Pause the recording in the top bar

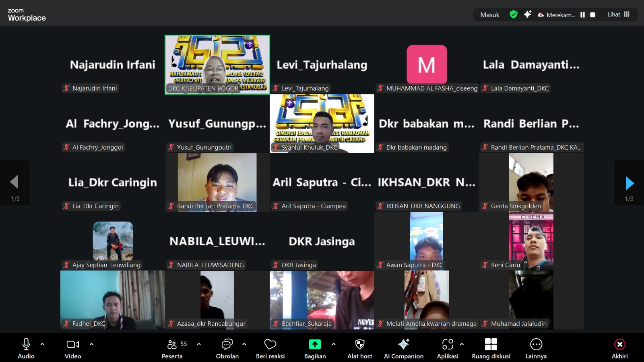(x=582, y=15)
